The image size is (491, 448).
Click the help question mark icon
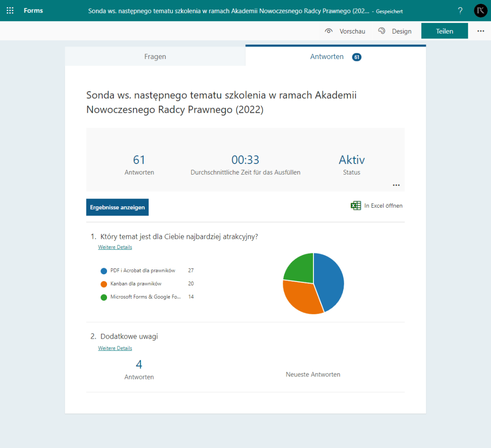click(460, 11)
